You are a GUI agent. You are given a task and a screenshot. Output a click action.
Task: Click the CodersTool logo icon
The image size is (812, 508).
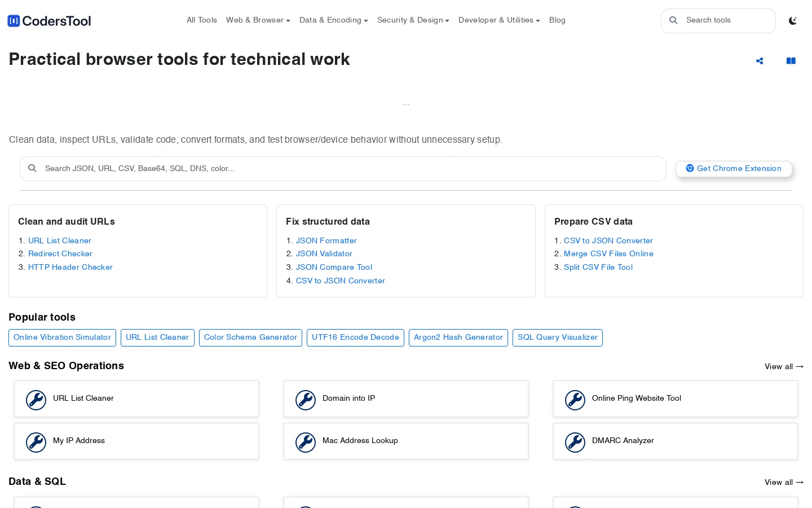point(14,21)
